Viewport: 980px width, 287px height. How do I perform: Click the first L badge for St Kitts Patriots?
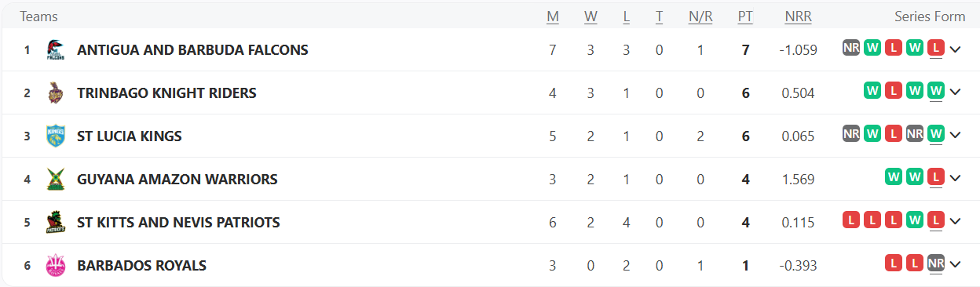(851, 220)
